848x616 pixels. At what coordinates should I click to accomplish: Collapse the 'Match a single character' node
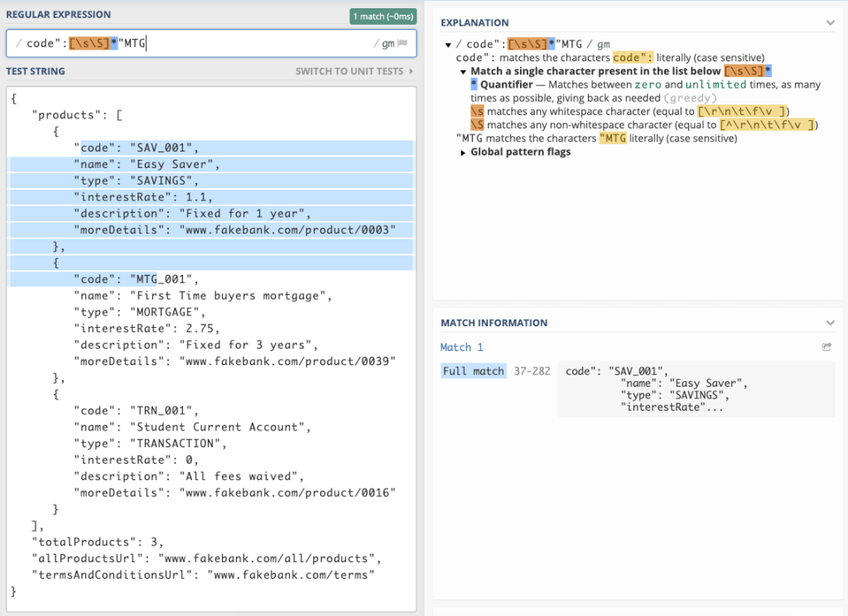coord(464,72)
